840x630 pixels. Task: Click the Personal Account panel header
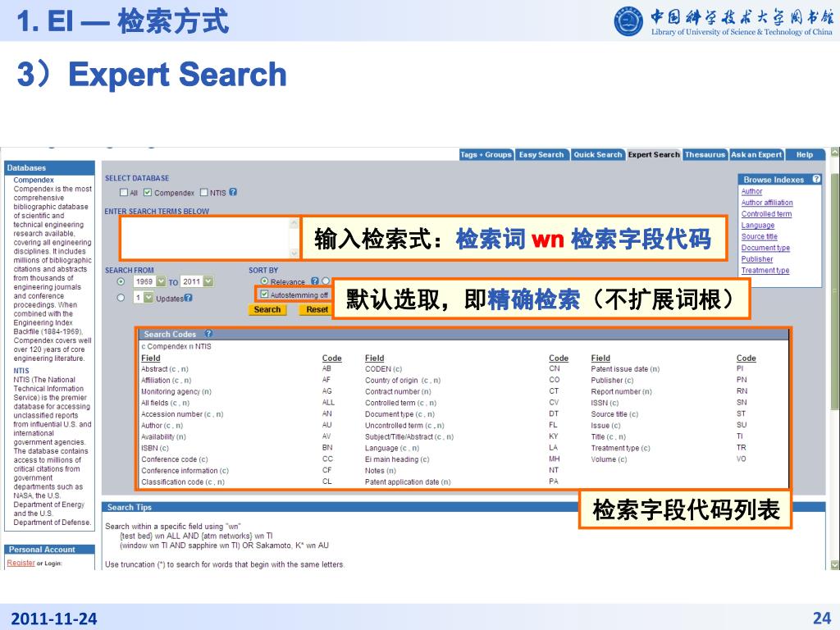pos(50,549)
